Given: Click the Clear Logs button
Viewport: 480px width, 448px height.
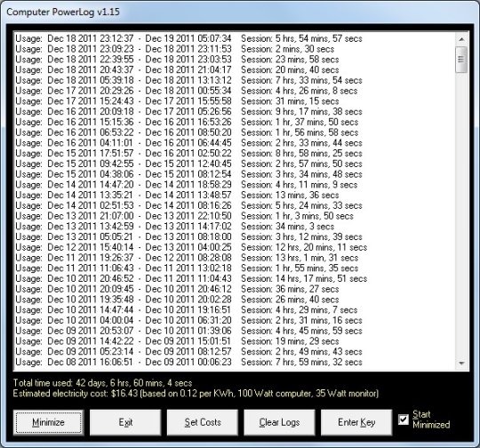Looking at the screenshot, I should pos(279,422).
